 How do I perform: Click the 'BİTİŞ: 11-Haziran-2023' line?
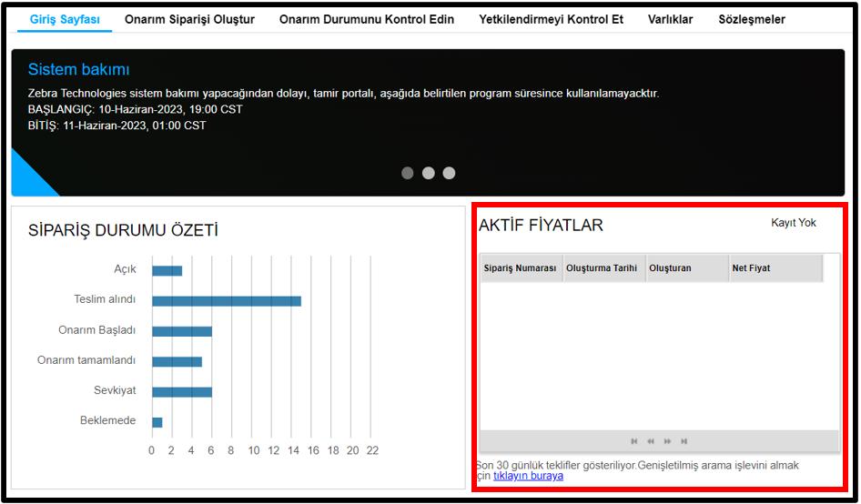click(117, 126)
